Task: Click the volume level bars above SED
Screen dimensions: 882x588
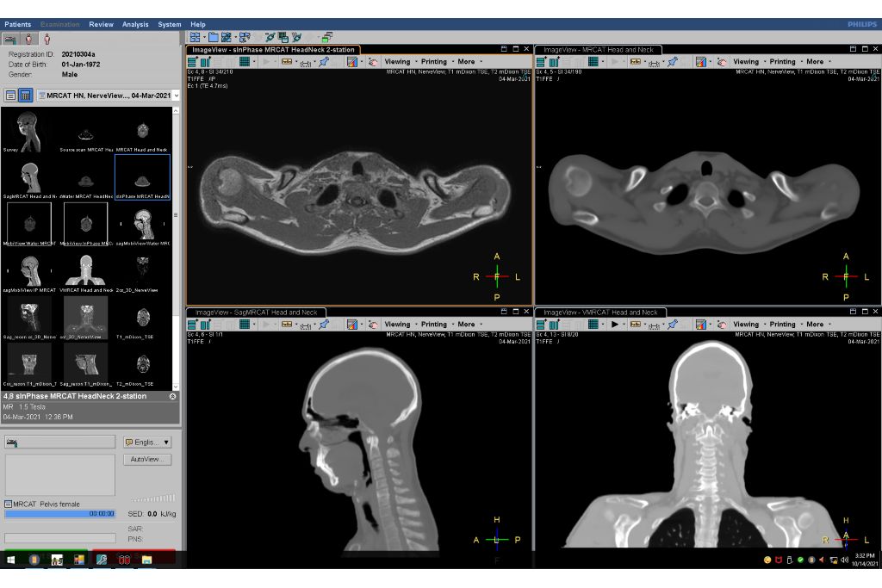Action: [x=153, y=498]
